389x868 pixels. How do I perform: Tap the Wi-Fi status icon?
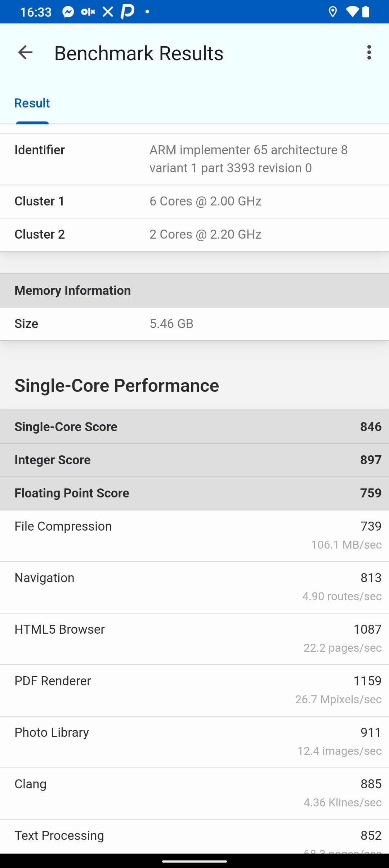tap(352, 12)
